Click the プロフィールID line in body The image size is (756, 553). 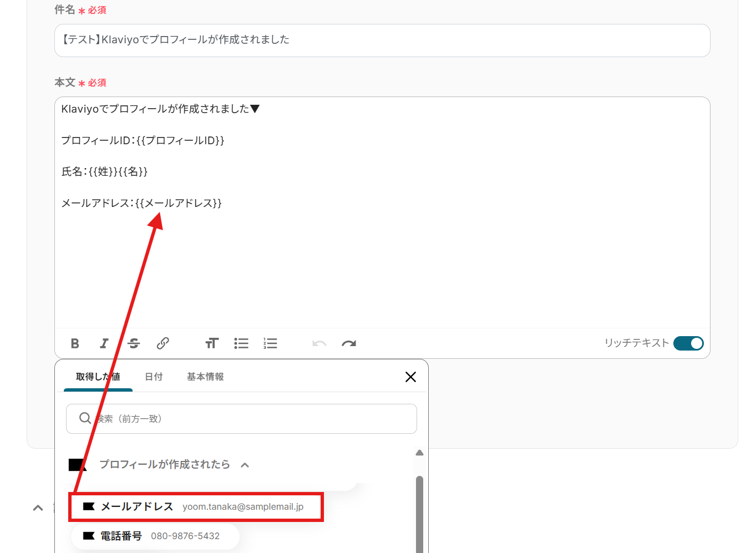[143, 140]
